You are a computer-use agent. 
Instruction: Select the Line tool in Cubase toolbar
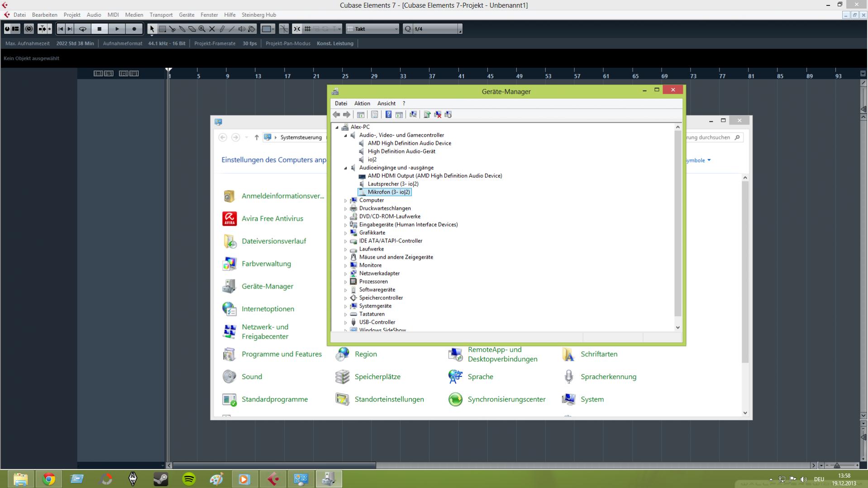pyautogui.click(x=232, y=29)
